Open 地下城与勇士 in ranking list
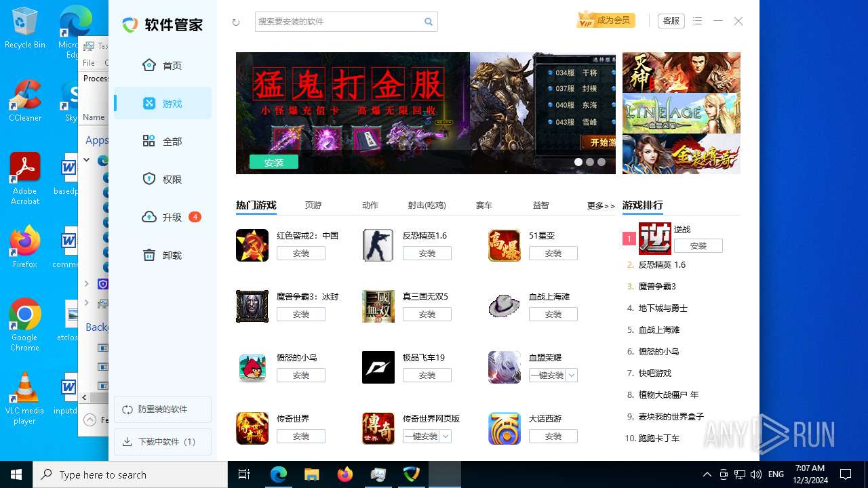Viewport: 868px width, 488px height. point(663,308)
